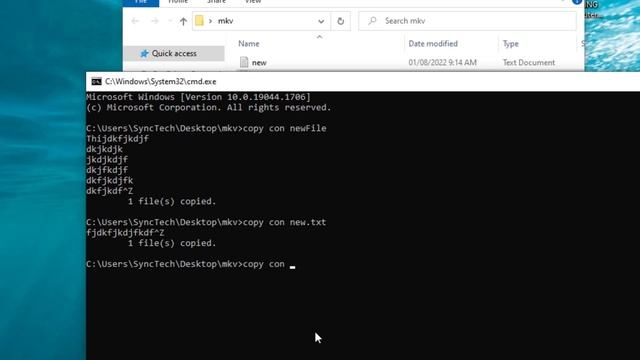640x360 pixels.
Task: Click the copy con newFile command line
Action: pos(206,128)
